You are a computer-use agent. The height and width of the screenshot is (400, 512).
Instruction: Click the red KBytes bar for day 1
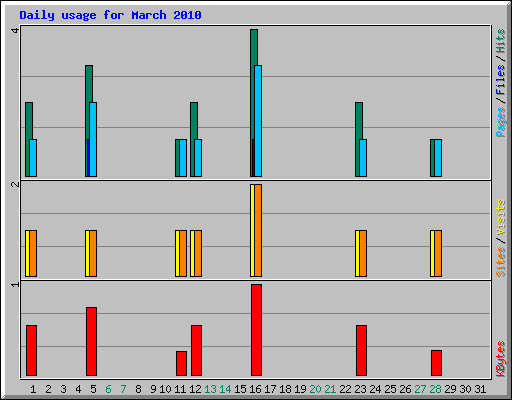click(31, 350)
